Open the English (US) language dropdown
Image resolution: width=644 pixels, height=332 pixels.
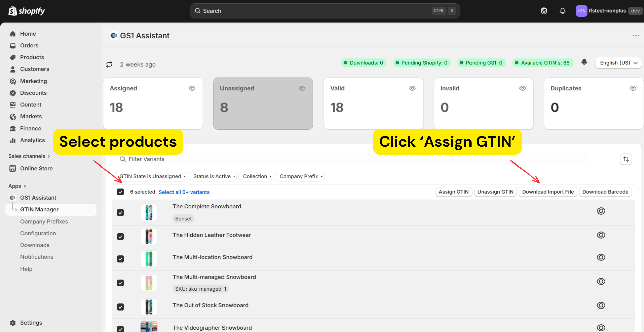[618, 63]
